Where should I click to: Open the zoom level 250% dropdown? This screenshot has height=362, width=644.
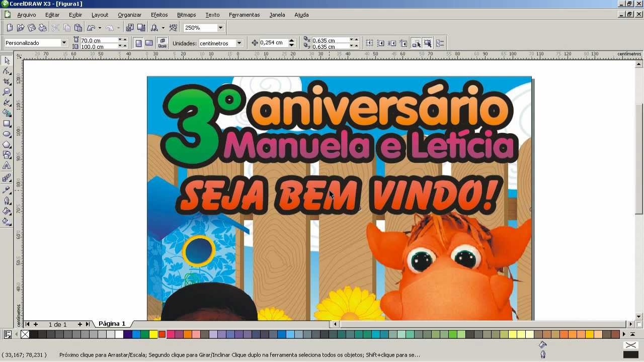point(220,28)
